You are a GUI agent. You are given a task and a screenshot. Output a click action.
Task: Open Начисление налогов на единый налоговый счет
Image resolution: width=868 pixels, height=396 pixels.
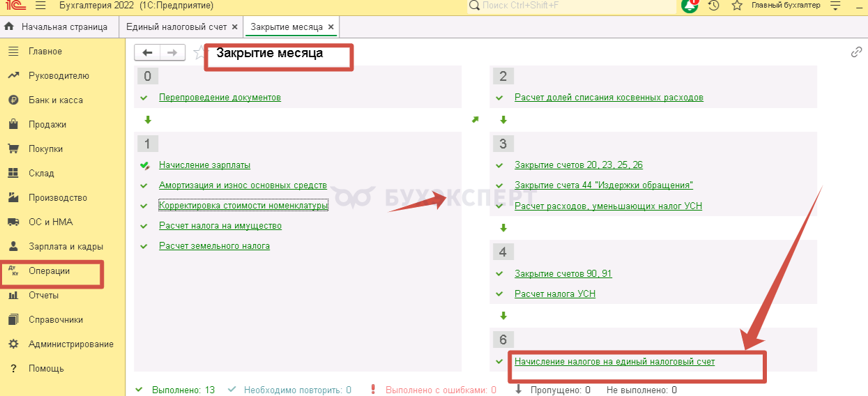(x=615, y=362)
